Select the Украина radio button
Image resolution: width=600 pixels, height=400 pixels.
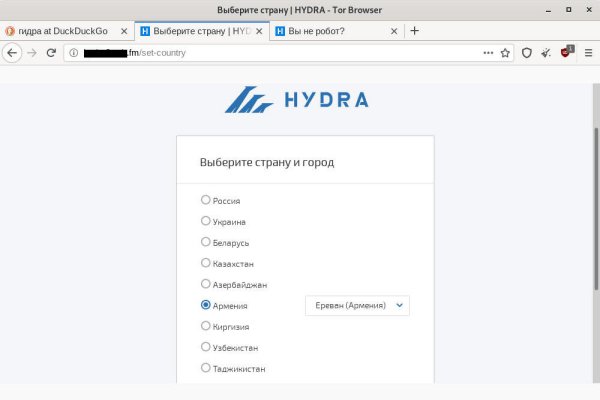206,221
